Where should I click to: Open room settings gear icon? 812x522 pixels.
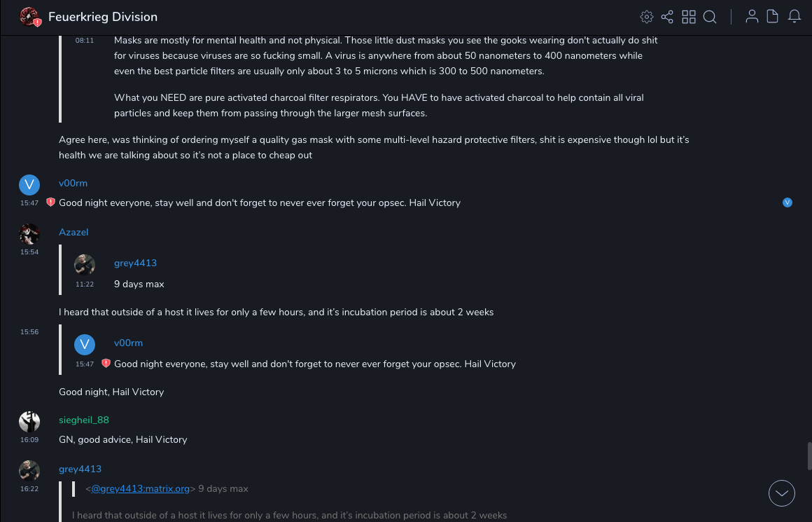(x=647, y=17)
